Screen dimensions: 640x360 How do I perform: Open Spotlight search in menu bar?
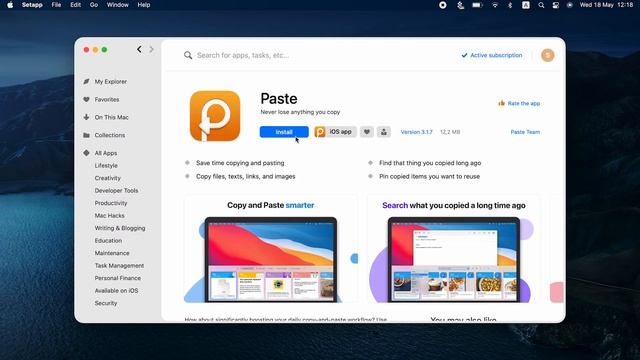point(541,5)
